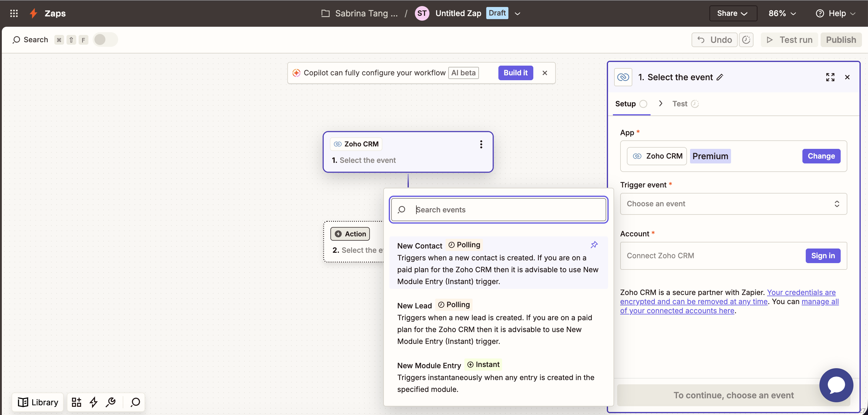Open version history clock icon
This screenshot has width=868, height=415.
tap(746, 40)
